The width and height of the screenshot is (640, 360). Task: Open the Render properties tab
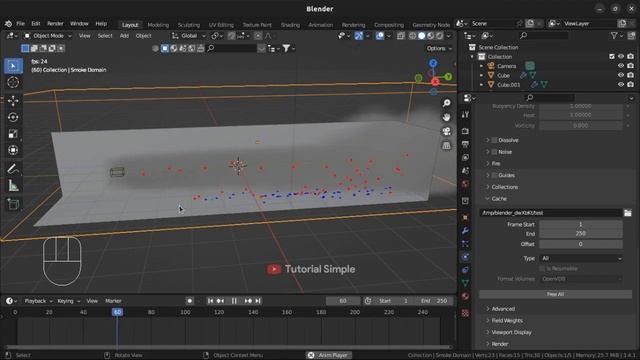[465, 131]
